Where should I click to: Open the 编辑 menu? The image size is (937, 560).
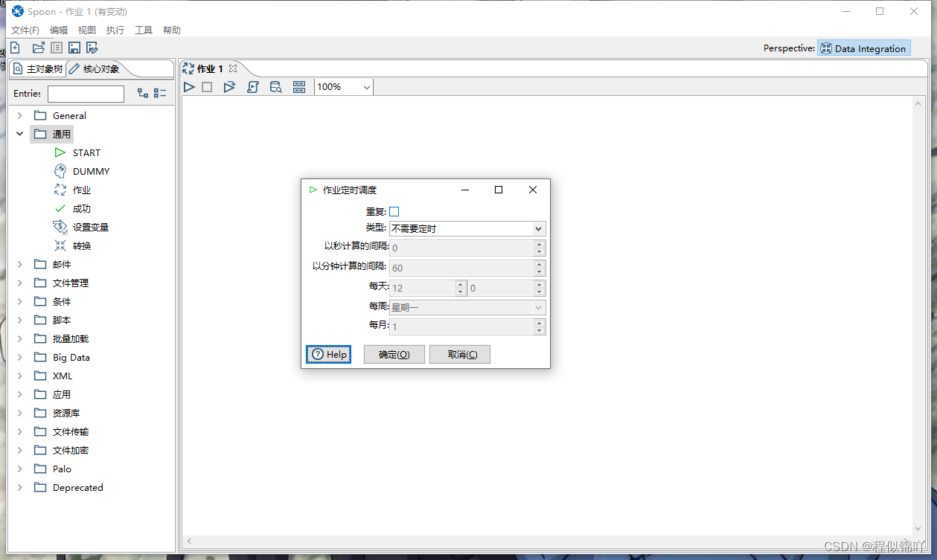point(59,30)
